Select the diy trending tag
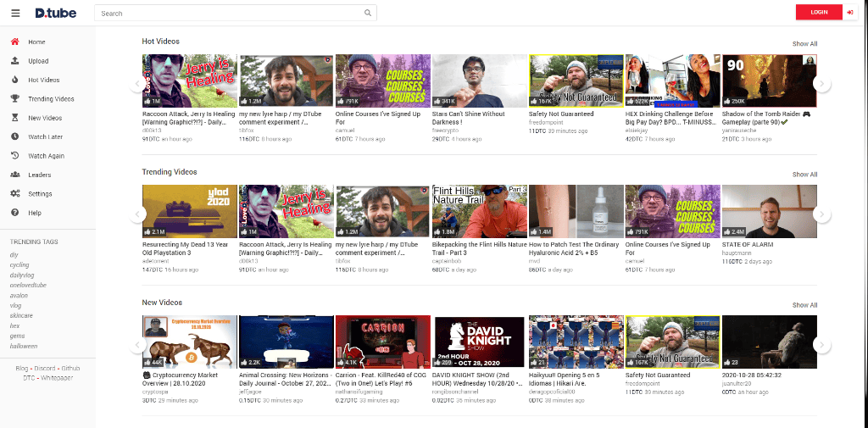868x428 pixels. click(x=14, y=255)
